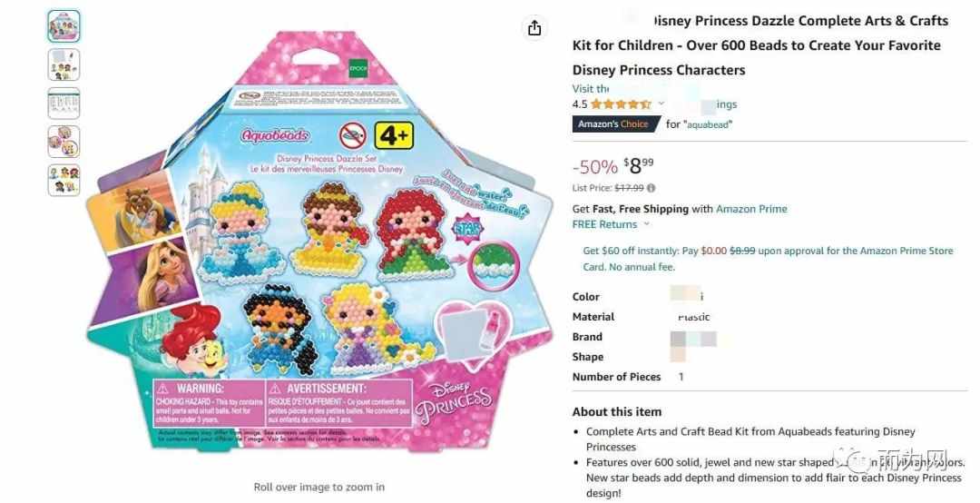
Task: Open the FREE Returns link
Action: tap(604, 224)
